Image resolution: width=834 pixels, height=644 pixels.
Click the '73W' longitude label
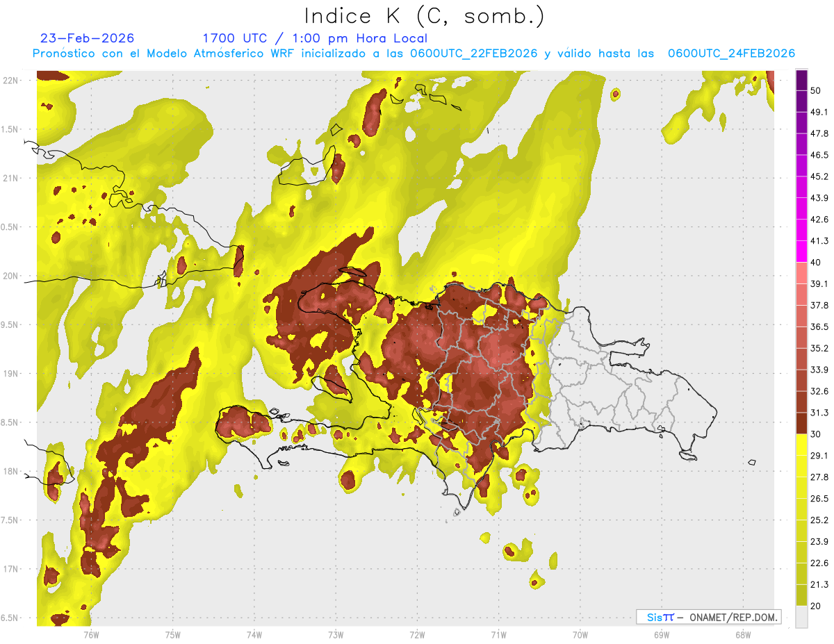(x=336, y=634)
